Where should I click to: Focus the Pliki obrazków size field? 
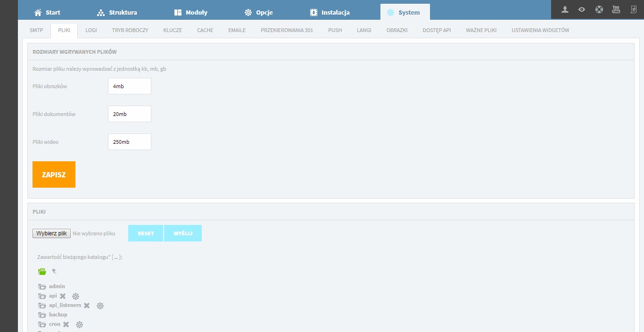pos(130,86)
